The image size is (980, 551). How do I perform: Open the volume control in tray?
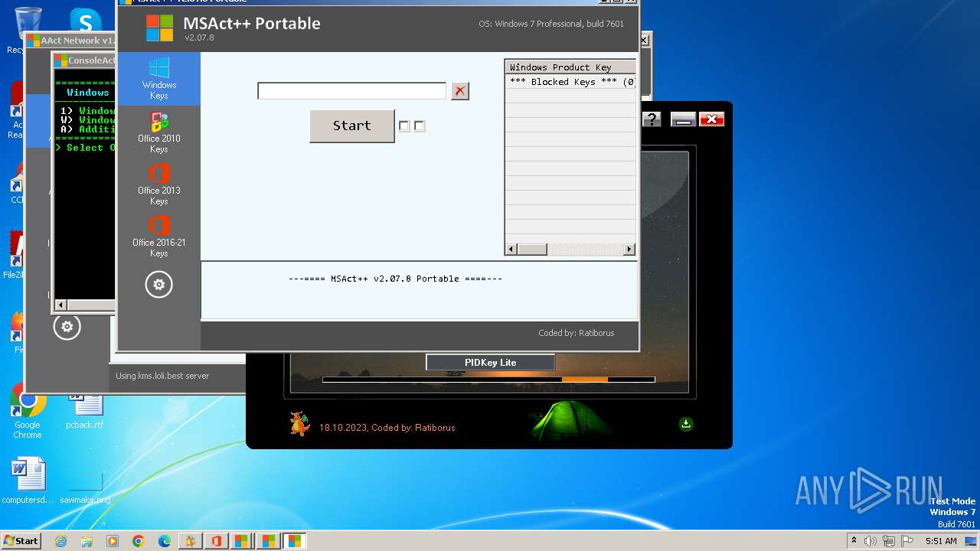click(x=871, y=541)
